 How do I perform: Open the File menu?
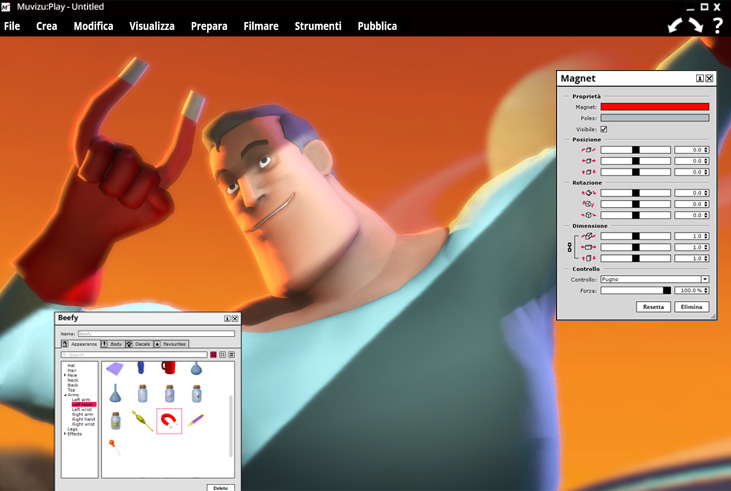coord(12,26)
